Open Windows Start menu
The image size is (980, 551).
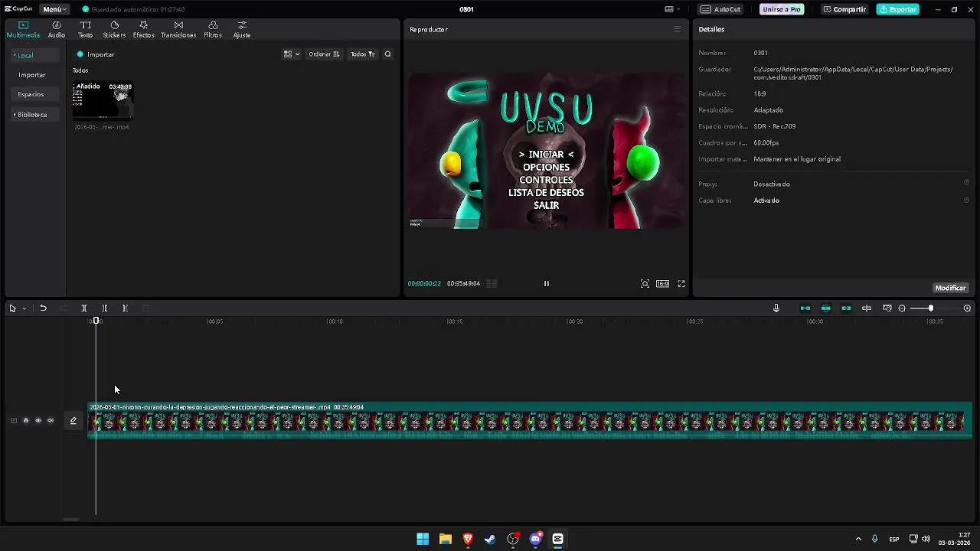tap(423, 539)
